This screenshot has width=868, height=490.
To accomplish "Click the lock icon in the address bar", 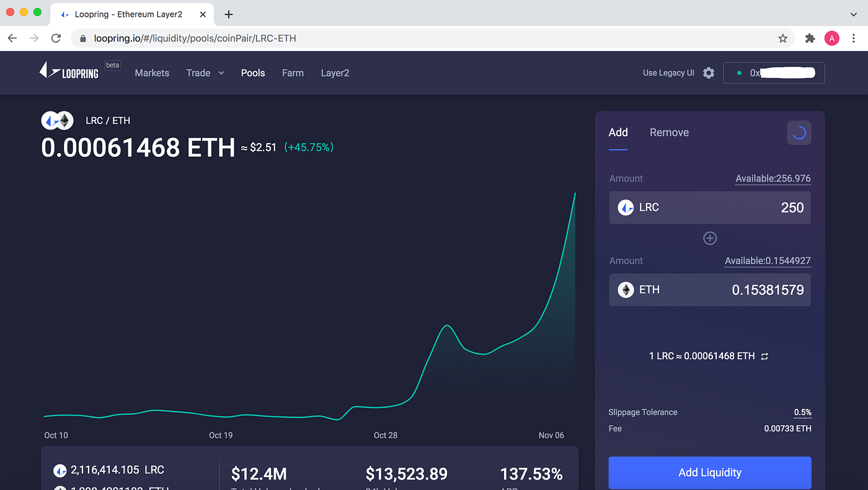I will (83, 38).
